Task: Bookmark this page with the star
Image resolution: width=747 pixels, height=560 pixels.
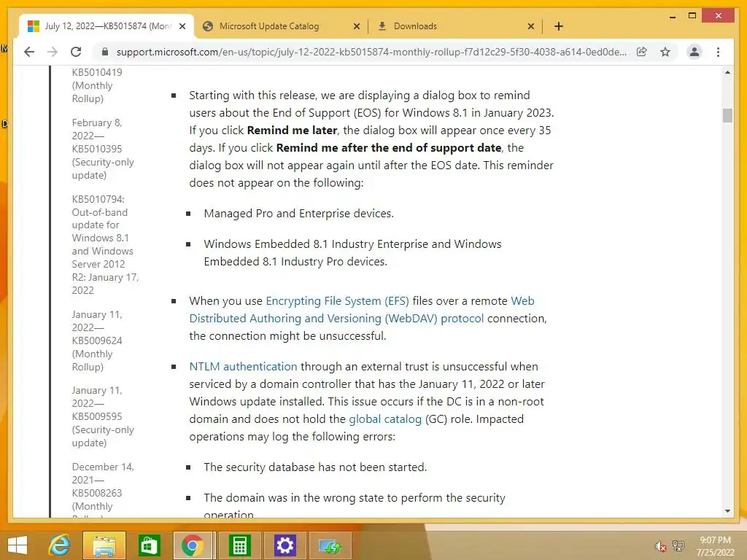Action: (x=665, y=52)
